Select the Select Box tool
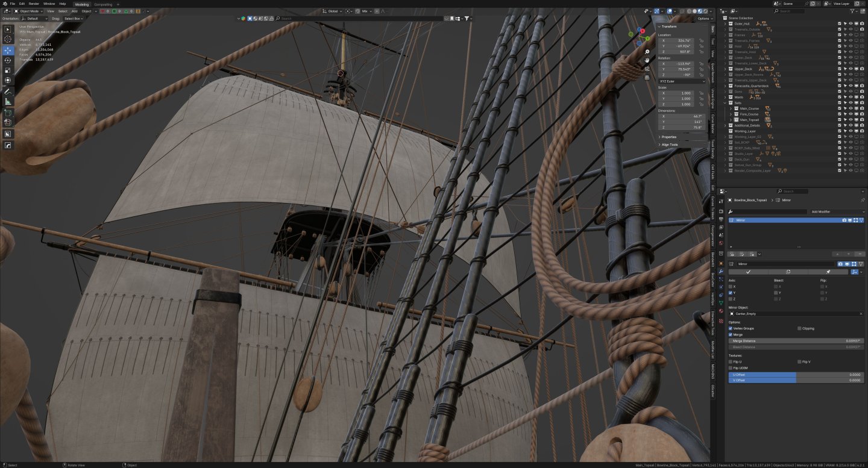The image size is (868, 468). [8, 30]
